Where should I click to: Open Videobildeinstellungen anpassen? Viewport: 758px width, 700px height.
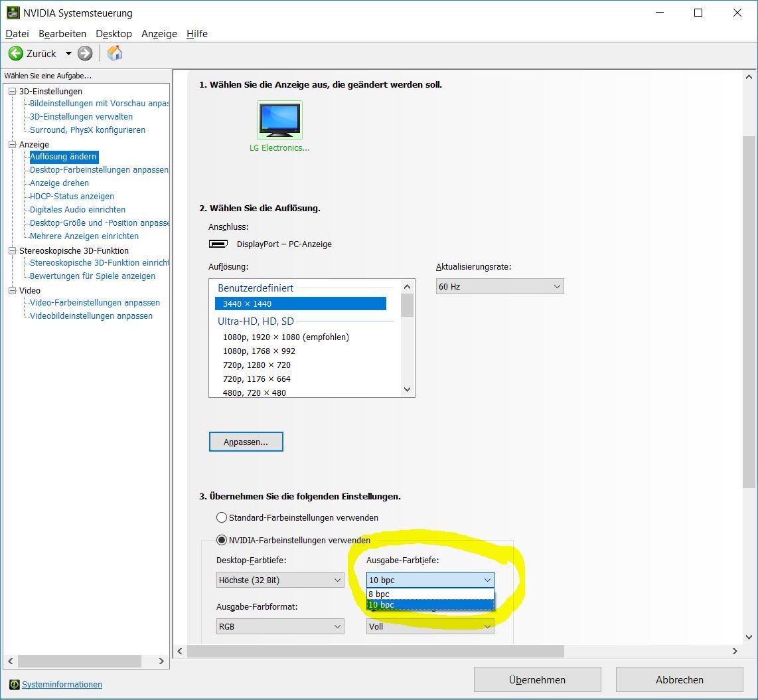[92, 315]
